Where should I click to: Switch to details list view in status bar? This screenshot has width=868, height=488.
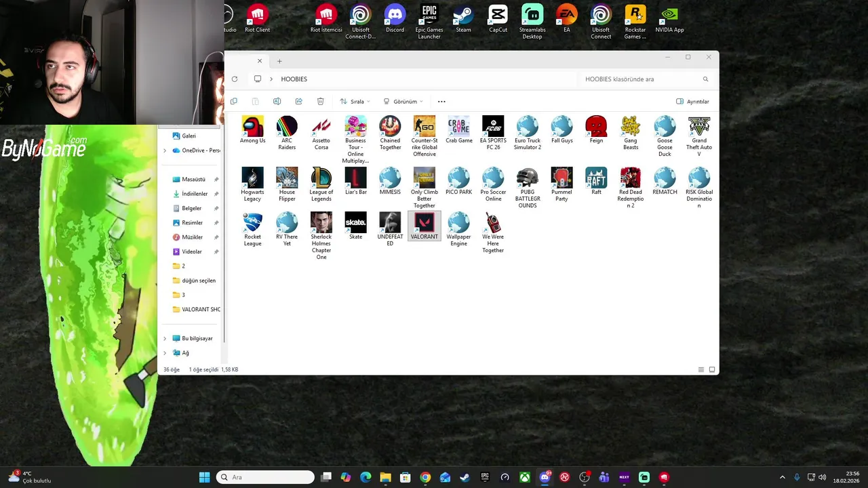pyautogui.click(x=701, y=369)
